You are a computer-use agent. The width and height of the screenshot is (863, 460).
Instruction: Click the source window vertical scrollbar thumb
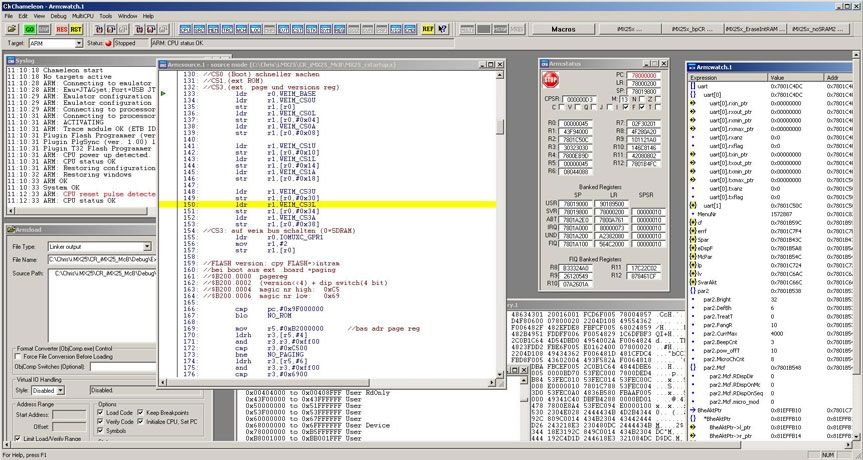[x=500, y=127]
